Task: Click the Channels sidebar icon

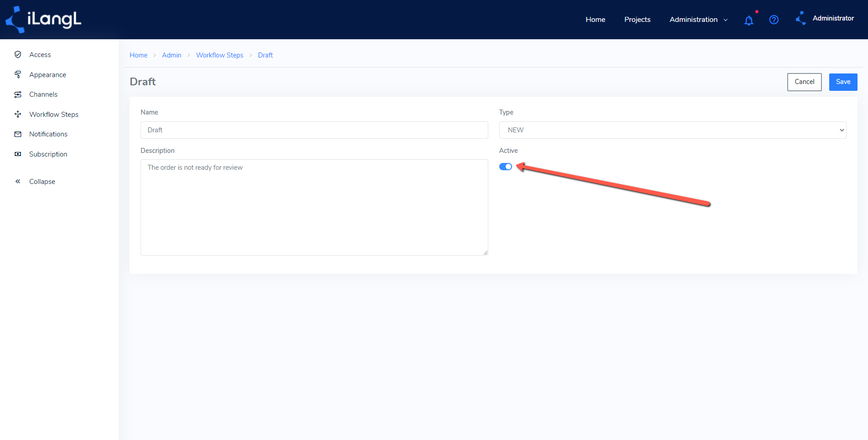Action: coord(18,94)
